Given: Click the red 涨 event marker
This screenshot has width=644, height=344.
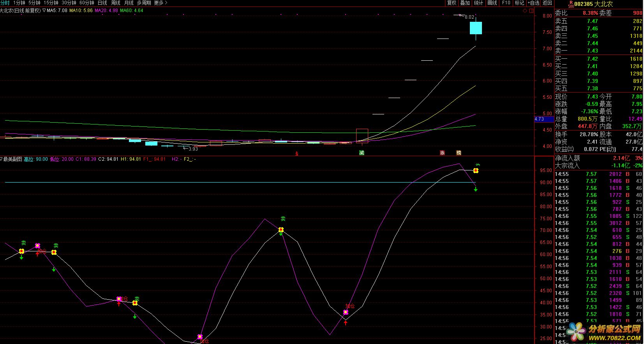Looking at the screenshot, I should click(x=442, y=153).
